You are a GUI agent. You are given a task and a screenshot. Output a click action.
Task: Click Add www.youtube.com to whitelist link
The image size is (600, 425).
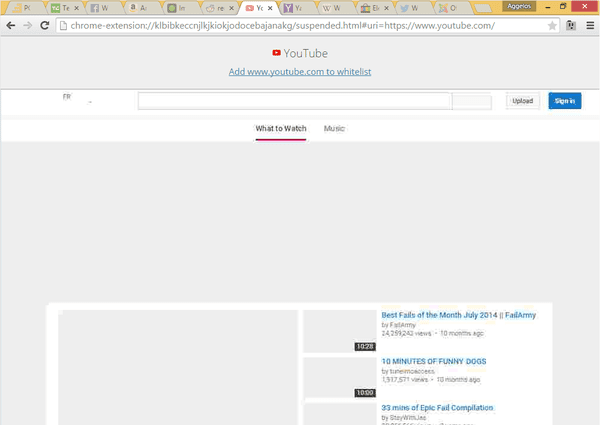(x=300, y=72)
